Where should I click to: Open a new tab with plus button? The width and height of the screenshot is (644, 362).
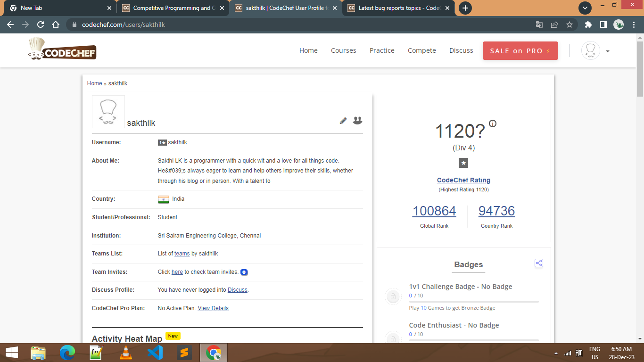coord(465,8)
